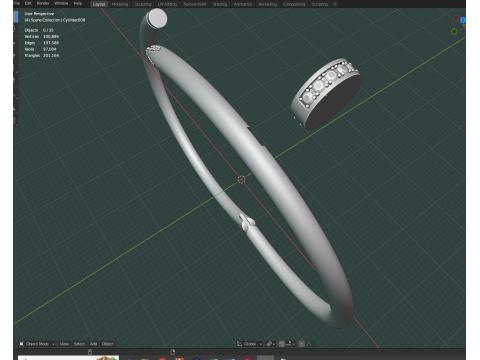Open the proportional editing falloff menu
480x360 pixels.
coord(310,344)
